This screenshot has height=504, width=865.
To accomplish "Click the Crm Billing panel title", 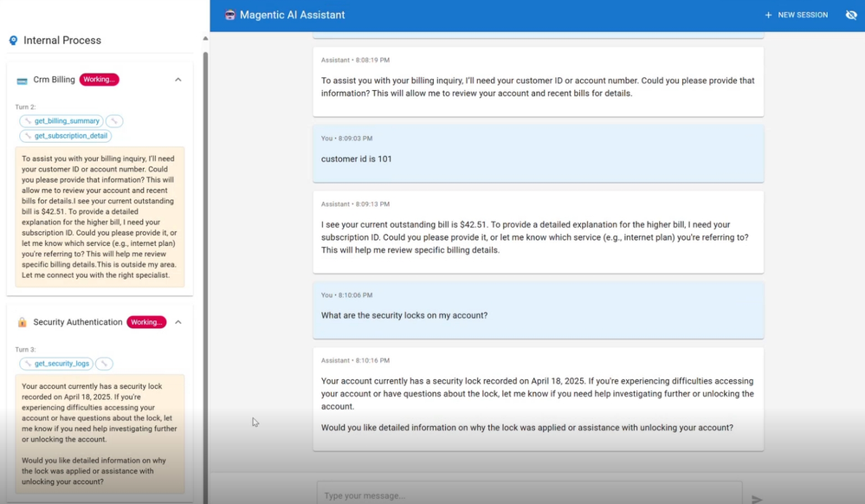I will pos(54,80).
